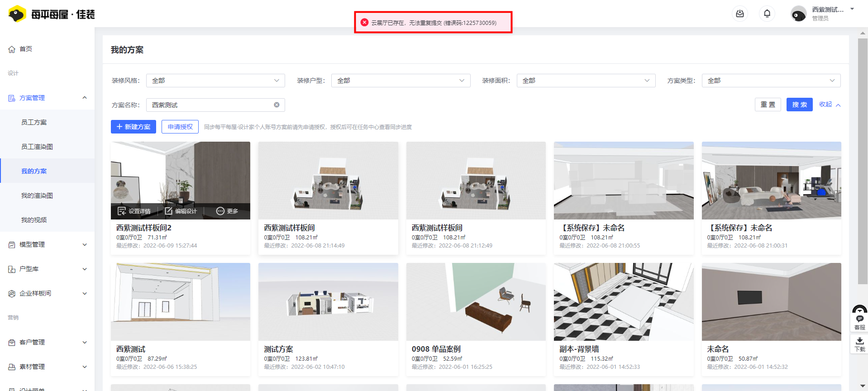Click the 搜索 search button
Image resolution: width=868 pixels, height=391 pixels.
800,105
